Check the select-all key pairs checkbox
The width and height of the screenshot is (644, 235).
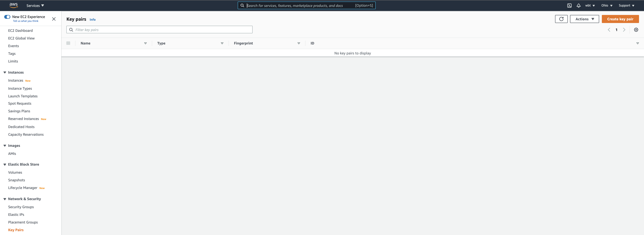tap(68, 43)
